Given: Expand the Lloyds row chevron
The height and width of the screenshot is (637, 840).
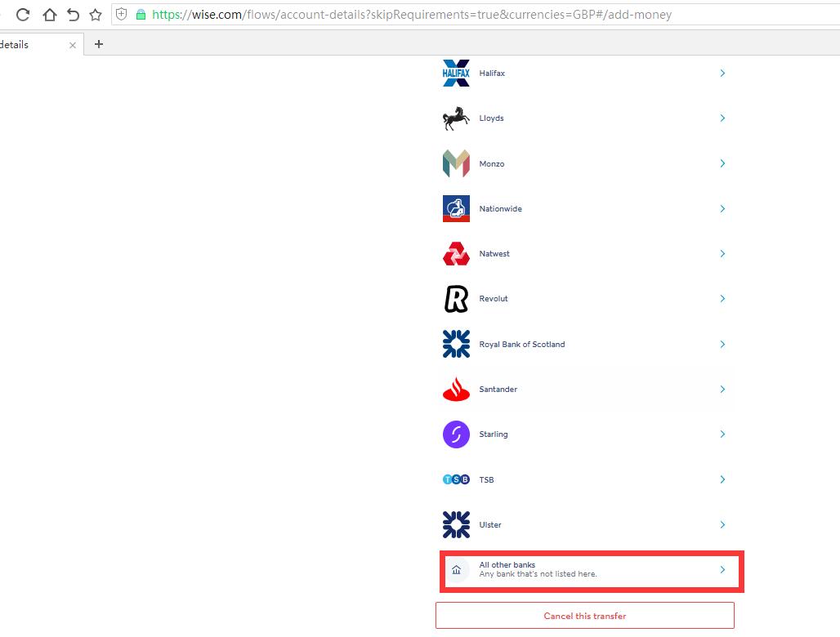Looking at the screenshot, I should pyautogui.click(x=722, y=118).
